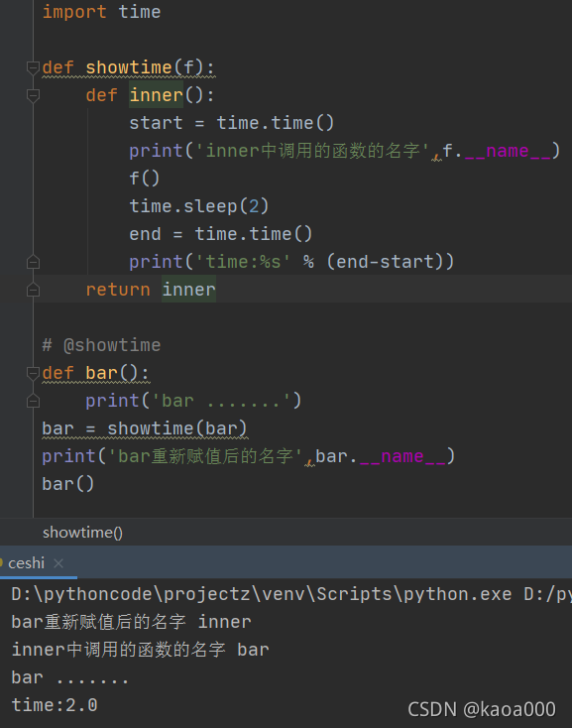Close the ceshi run tab
This screenshot has height=728, width=572.
(x=58, y=563)
